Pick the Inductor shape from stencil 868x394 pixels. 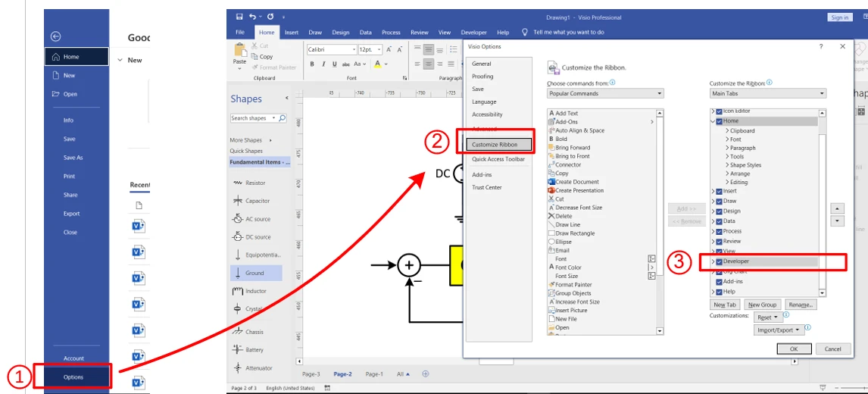[x=238, y=291]
